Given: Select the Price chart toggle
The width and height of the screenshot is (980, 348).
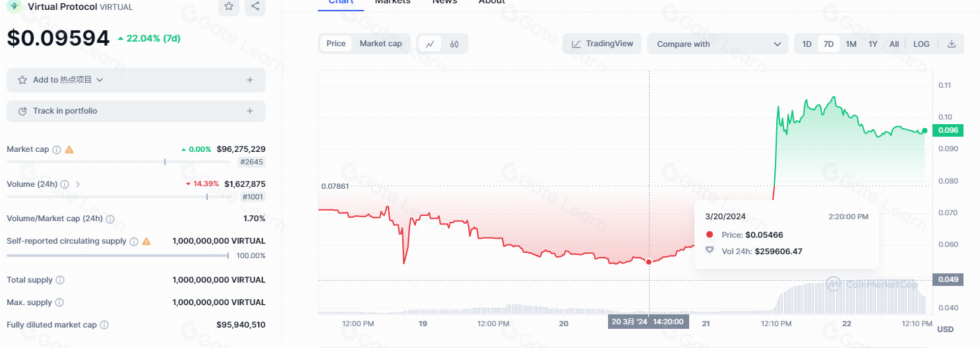Looking at the screenshot, I should [x=336, y=44].
